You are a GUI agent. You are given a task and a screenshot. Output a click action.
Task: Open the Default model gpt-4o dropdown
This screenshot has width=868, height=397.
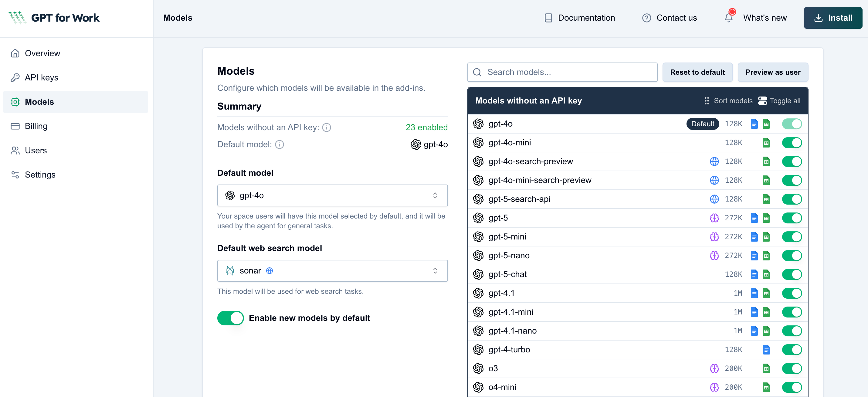click(x=332, y=195)
